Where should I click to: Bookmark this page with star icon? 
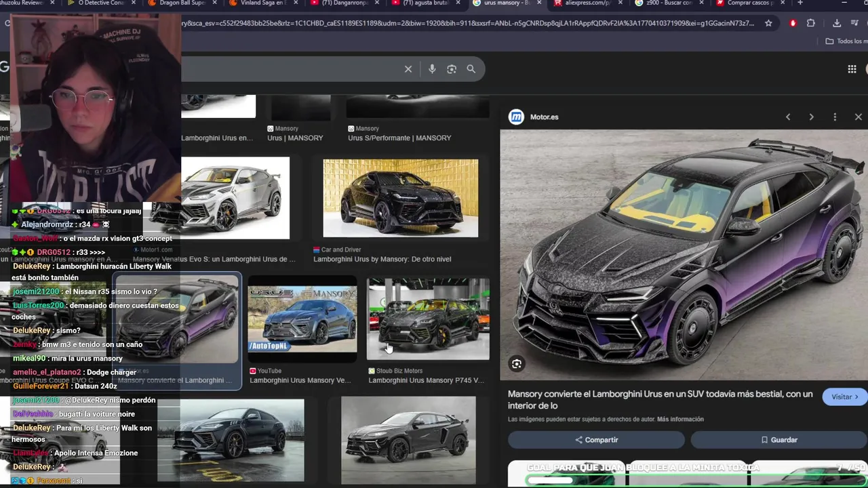click(x=768, y=23)
